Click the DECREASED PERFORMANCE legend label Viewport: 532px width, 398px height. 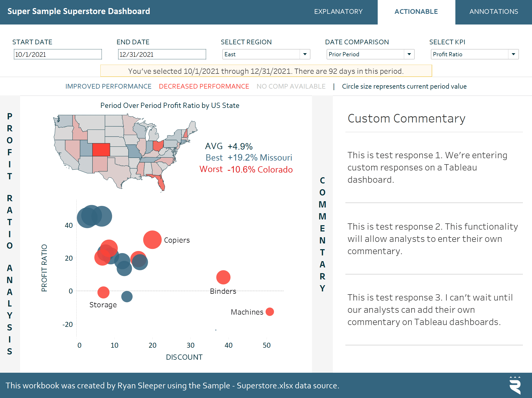[x=204, y=86]
